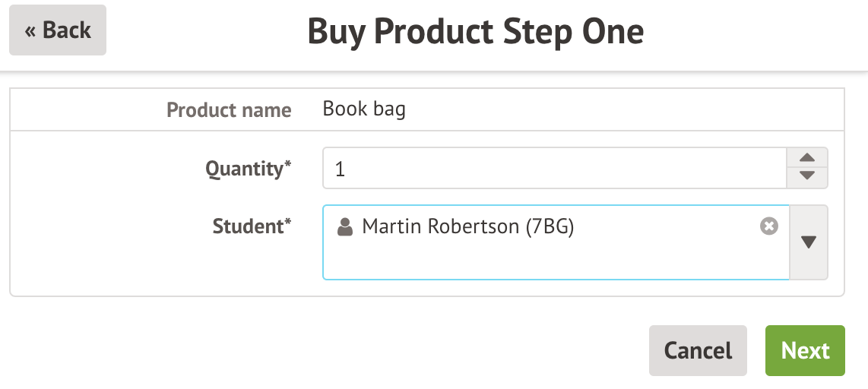Click the person icon beside Martin Robertson
Image resolution: width=868 pixels, height=389 pixels.
tap(345, 226)
